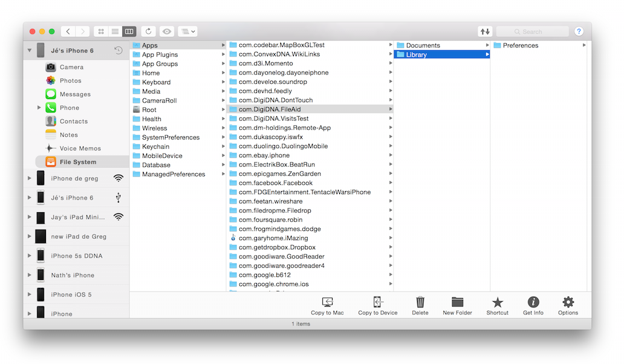Expand iPhone 5s DDNA device

pos(30,255)
